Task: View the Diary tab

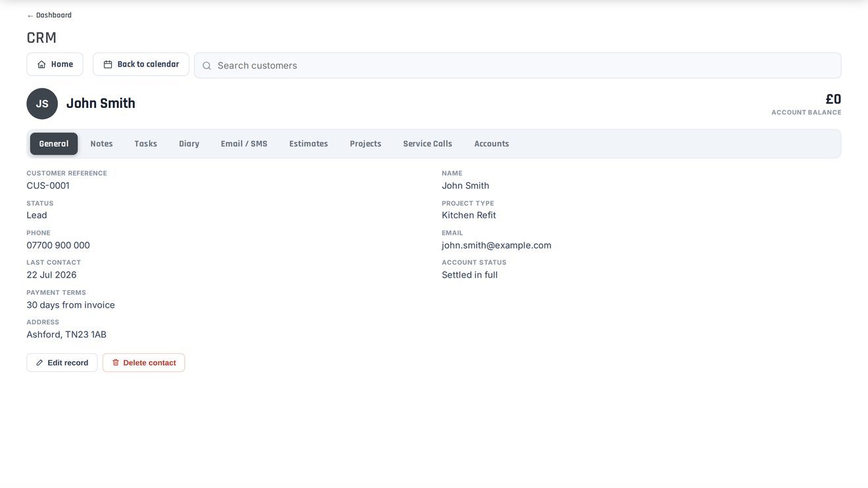Action: tap(189, 144)
